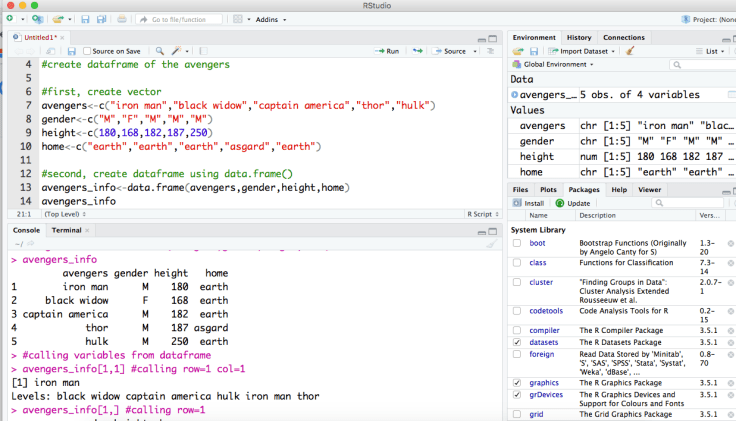Enable the boot package checkbox
The width and height of the screenshot is (736, 421).
click(x=517, y=243)
